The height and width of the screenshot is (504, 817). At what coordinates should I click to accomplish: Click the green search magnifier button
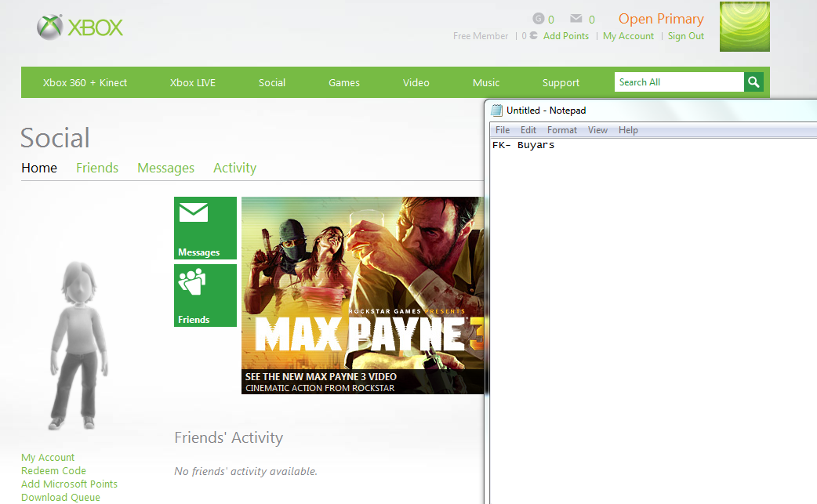click(x=753, y=82)
